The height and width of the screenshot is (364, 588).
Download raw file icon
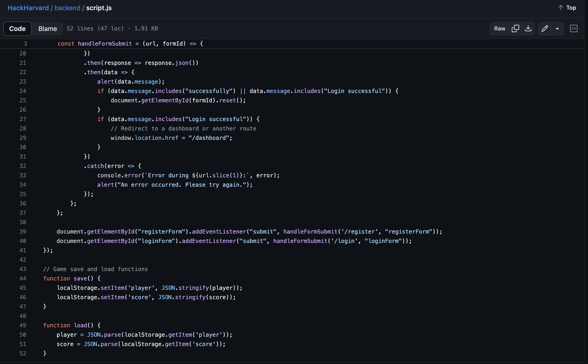pyautogui.click(x=528, y=29)
